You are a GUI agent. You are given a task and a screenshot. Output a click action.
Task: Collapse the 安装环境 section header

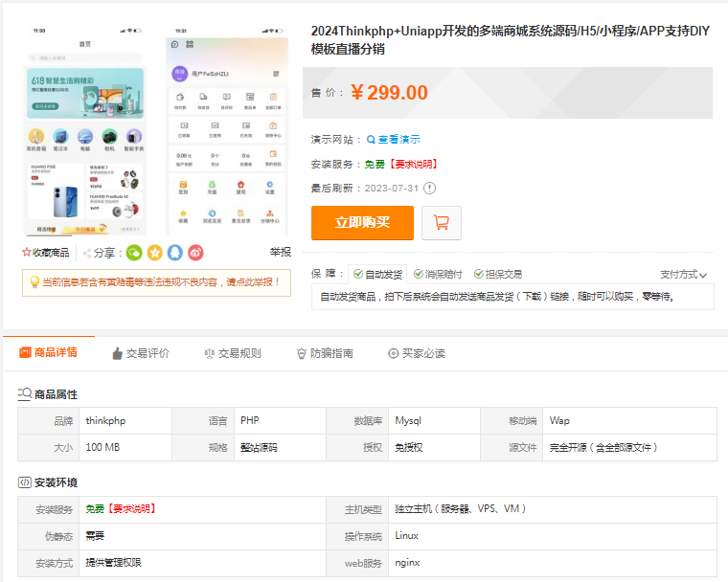pos(48,482)
